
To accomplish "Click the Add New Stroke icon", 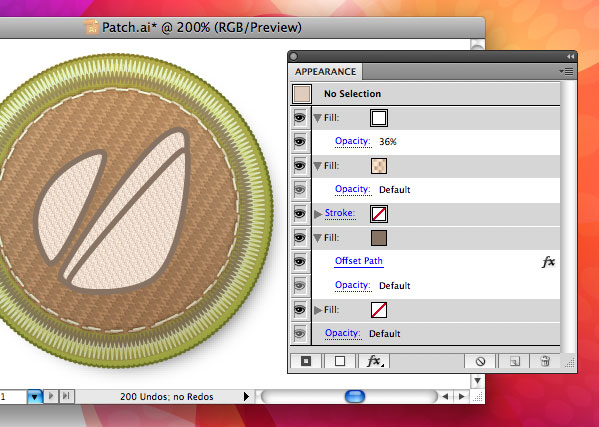I will click(306, 361).
